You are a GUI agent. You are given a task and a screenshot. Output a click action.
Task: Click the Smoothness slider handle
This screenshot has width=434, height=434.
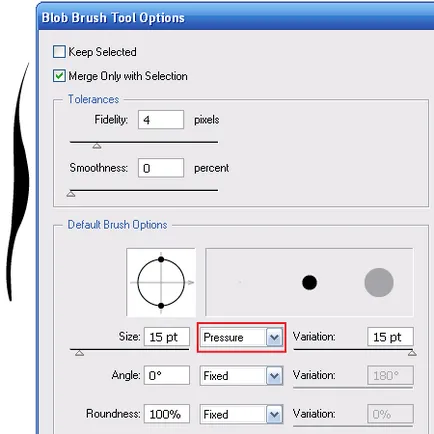[71, 194]
